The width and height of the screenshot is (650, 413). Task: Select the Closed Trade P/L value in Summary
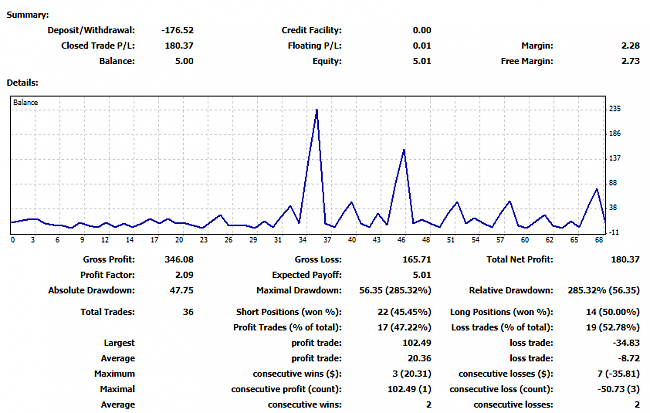(179, 46)
